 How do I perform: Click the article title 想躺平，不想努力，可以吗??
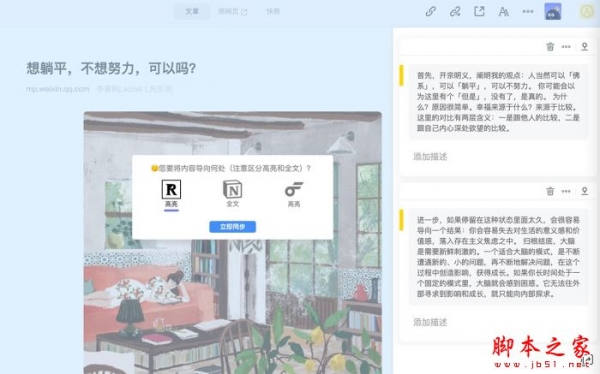(111, 69)
